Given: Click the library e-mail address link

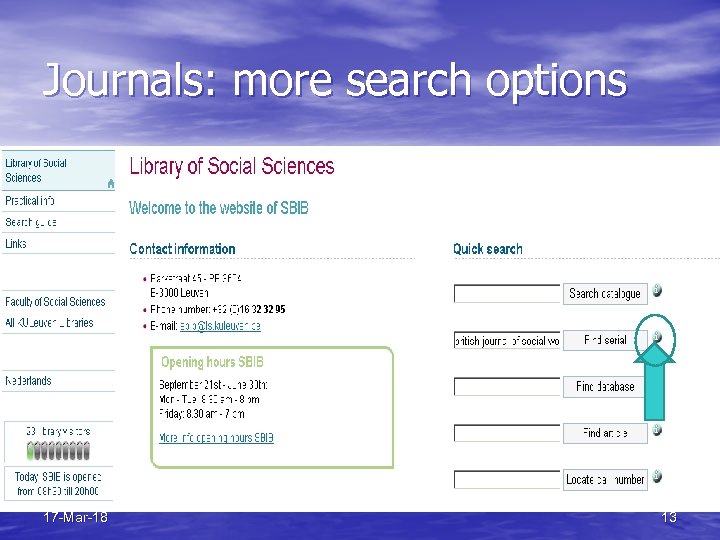Looking at the screenshot, I should 220,326.
